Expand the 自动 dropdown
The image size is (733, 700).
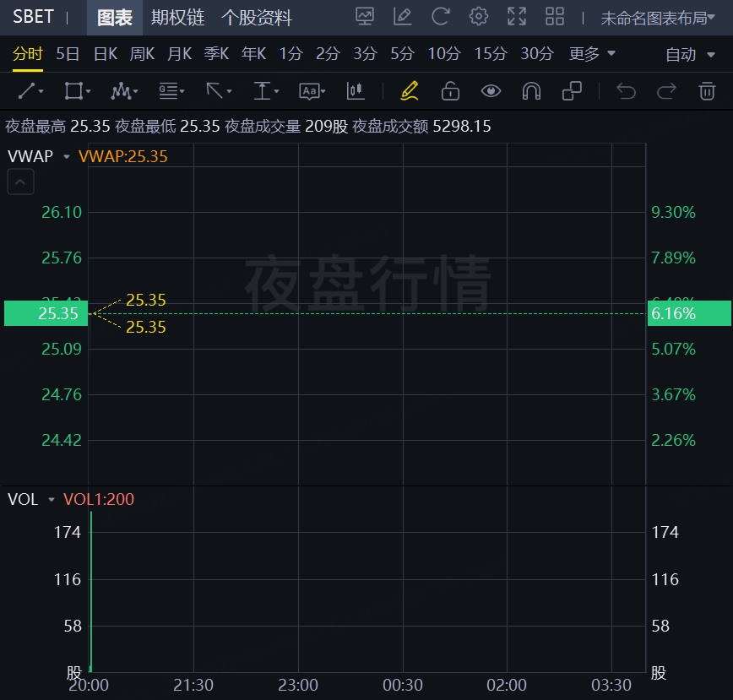coord(689,55)
